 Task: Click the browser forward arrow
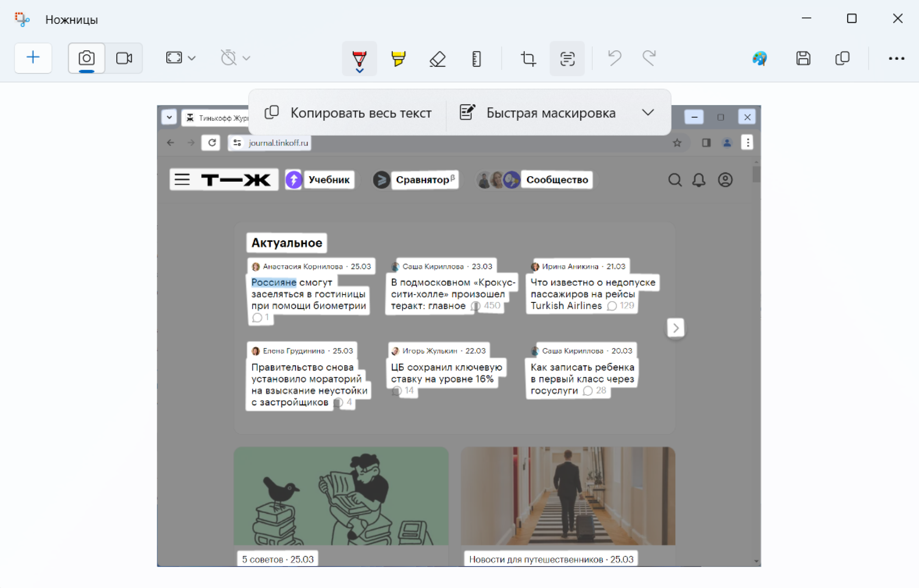191,143
